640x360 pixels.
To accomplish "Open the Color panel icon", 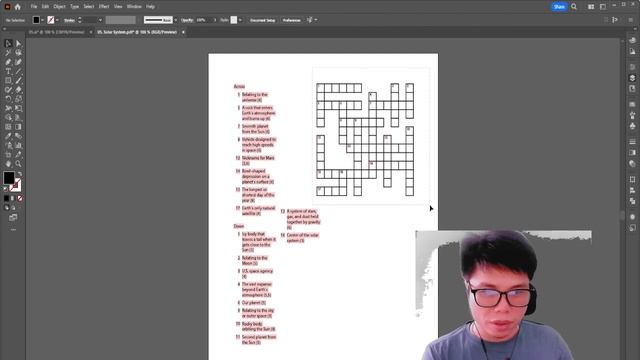I will tap(632, 40).
